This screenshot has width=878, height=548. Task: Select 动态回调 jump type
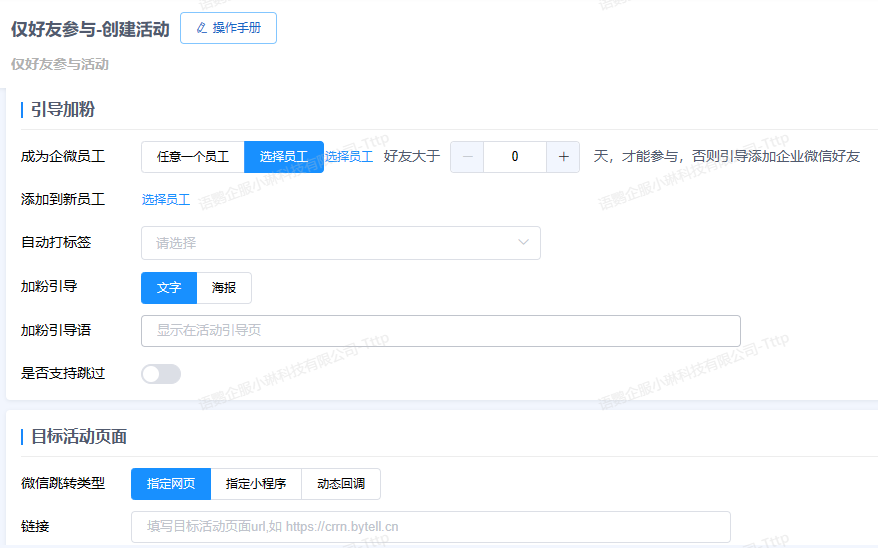(x=341, y=484)
